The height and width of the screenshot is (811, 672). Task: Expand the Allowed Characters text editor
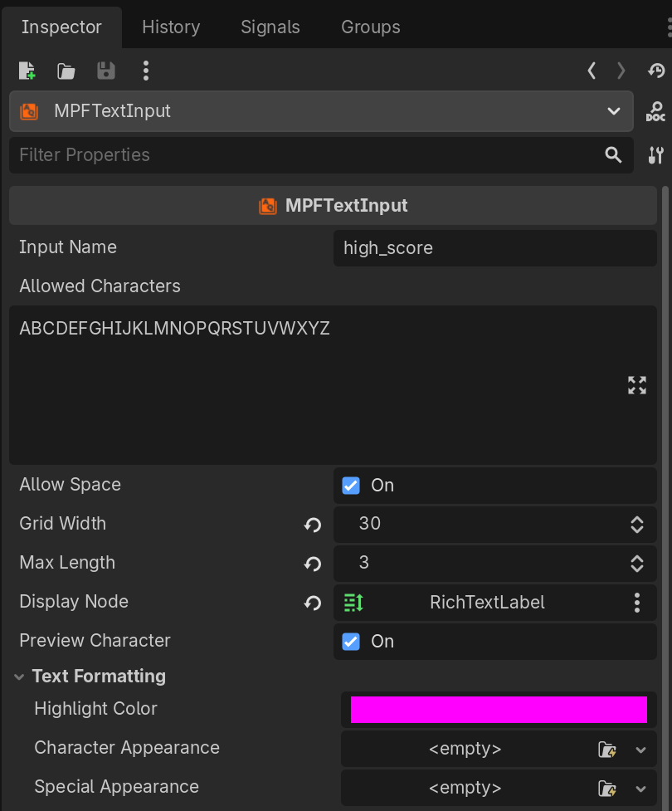[636, 385]
